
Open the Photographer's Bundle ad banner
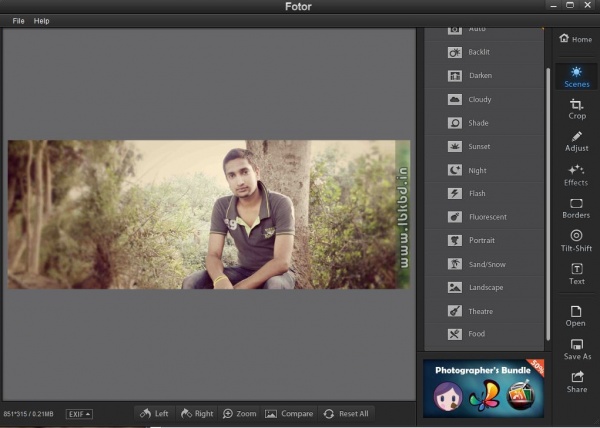[483, 388]
